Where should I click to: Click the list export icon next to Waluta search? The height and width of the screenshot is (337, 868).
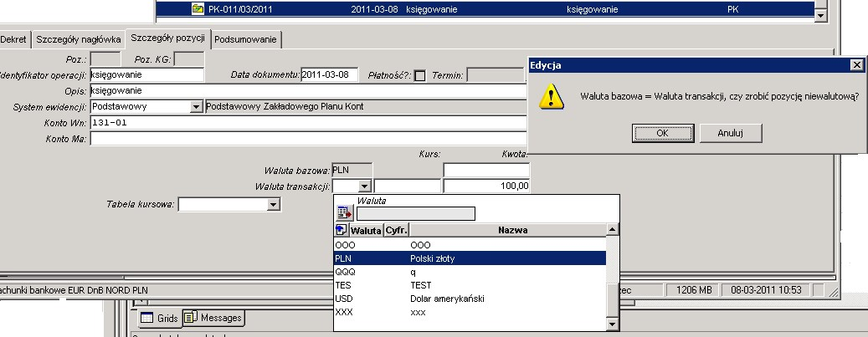tap(344, 212)
